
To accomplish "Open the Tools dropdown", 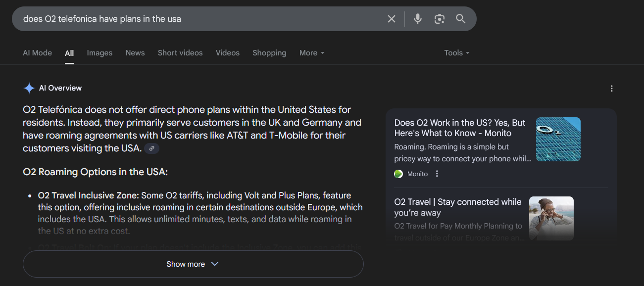I will (x=456, y=53).
